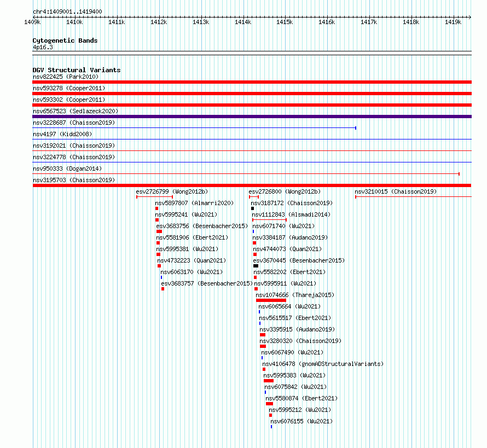Viewport: 487px width, 448px height.
Task: Click the nsv822425 (Park2010) variant label
Action: tap(66, 77)
